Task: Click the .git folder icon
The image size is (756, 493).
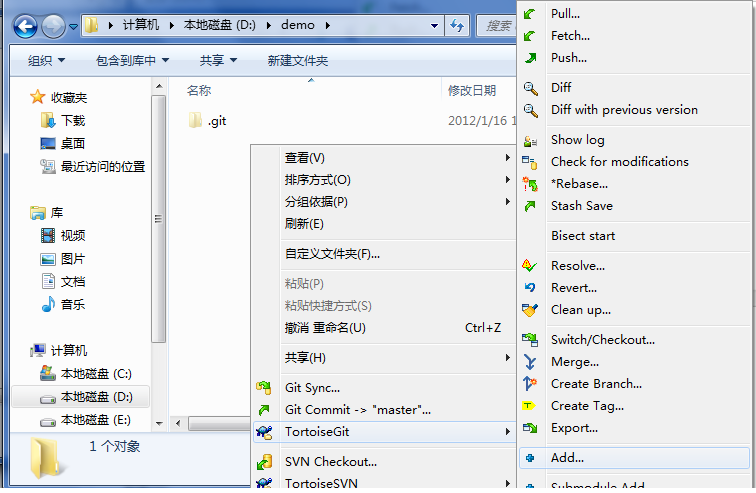Action: 195,120
